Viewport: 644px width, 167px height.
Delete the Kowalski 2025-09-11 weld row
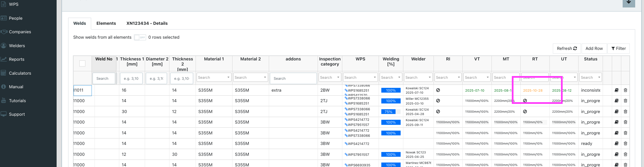[625, 122]
